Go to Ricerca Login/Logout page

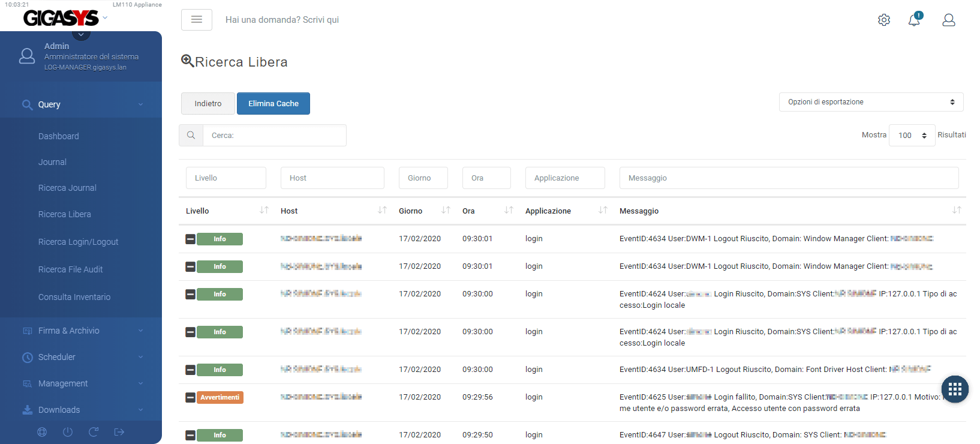click(x=78, y=242)
